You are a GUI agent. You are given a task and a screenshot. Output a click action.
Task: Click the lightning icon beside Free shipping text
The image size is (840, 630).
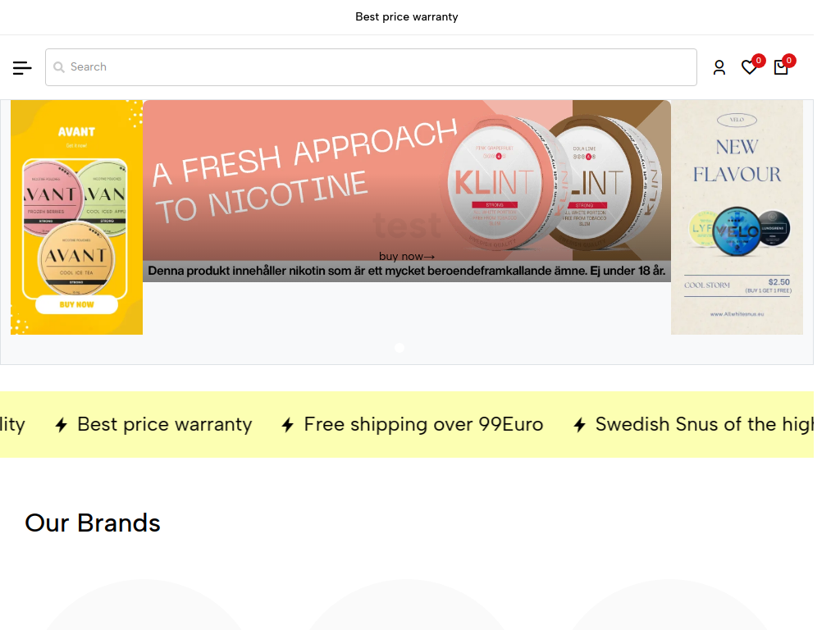(x=285, y=424)
